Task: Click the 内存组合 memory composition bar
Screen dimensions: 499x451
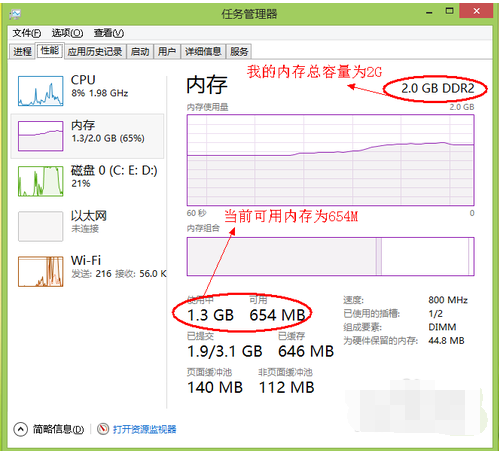Action: [x=330, y=256]
